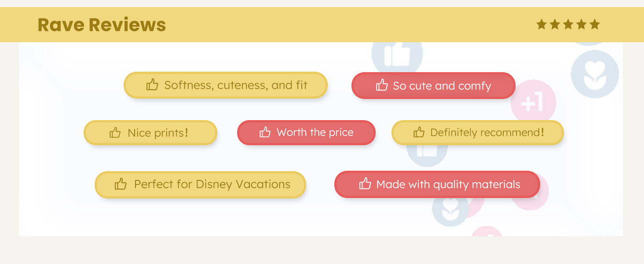The image size is (644, 264).
Task: Click the Rave Reviews heading
Action: (102, 25)
